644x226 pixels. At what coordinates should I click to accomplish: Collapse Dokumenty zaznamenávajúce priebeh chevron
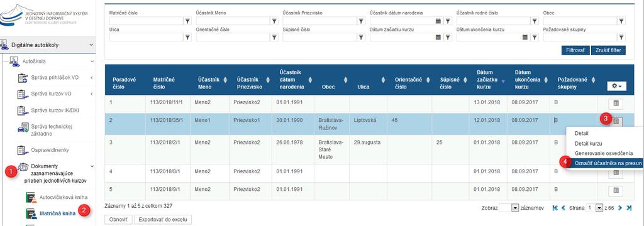(x=92, y=166)
